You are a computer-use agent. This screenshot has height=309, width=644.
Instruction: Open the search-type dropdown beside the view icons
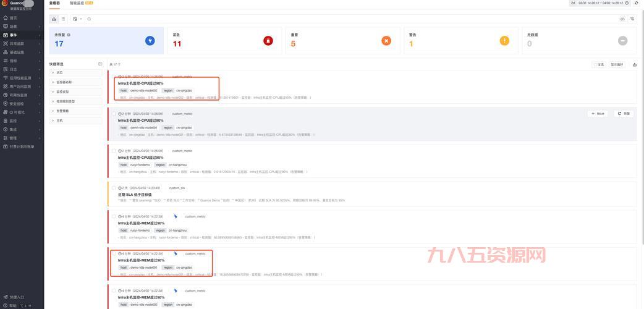[x=77, y=19]
